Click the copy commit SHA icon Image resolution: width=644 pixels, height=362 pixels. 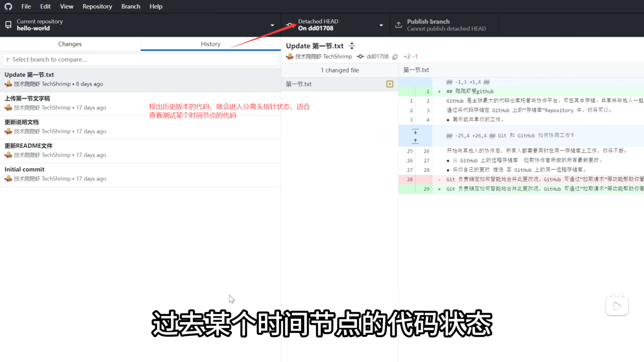395,57
